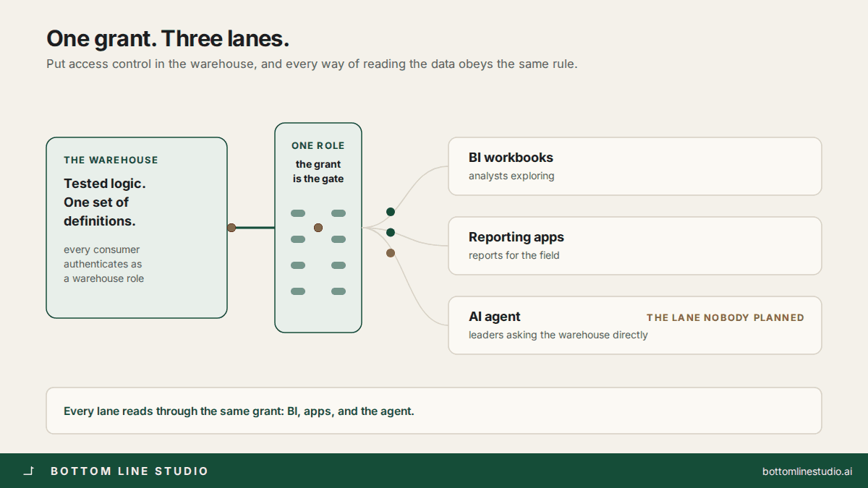
Task: Click the "ONE ROLE" label on the gate card
Action: coord(318,145)
